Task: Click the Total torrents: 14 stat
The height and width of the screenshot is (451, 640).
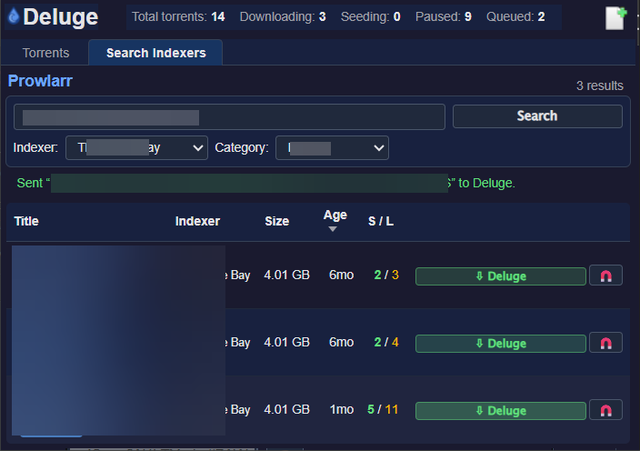Action: click(x=178, y=17)
